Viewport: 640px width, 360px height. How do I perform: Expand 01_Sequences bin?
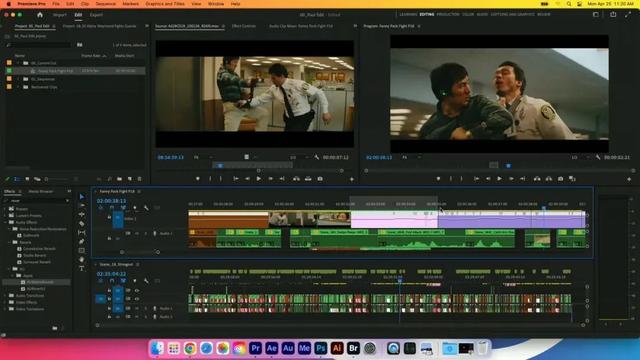click(x=18, y=79)
